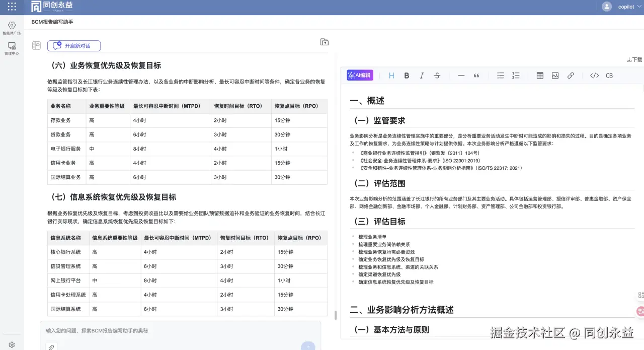The width and height of the screenshot is (644, 350).
Task: Click the floating grid widget icon
Action: tap(640, 295)
